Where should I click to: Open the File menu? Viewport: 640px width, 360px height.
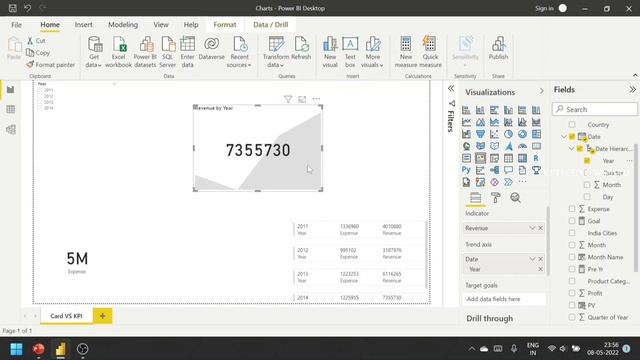click(x=16, y=25)
